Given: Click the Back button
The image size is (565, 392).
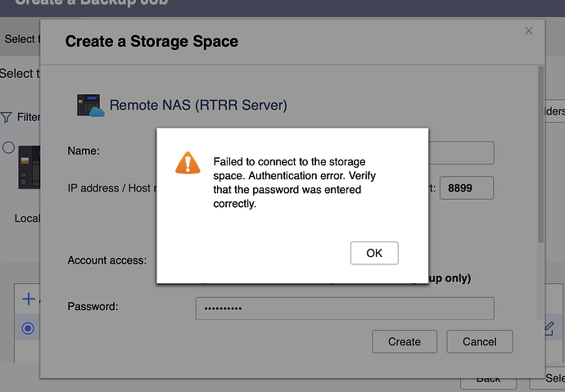Looking at the screenshot, I should tap(489, 380).
